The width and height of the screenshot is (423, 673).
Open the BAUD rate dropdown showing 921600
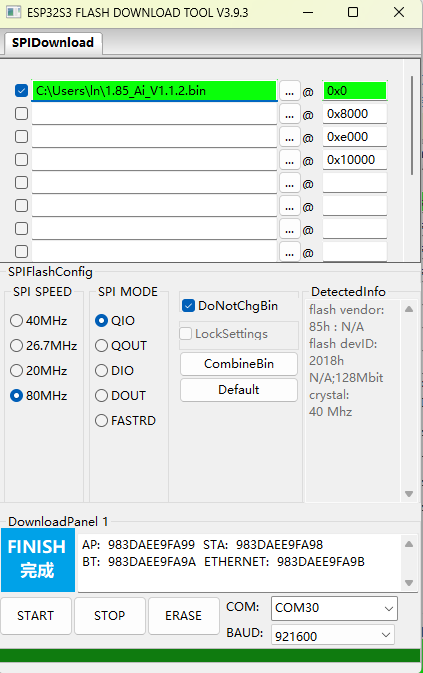coord(333,635)
